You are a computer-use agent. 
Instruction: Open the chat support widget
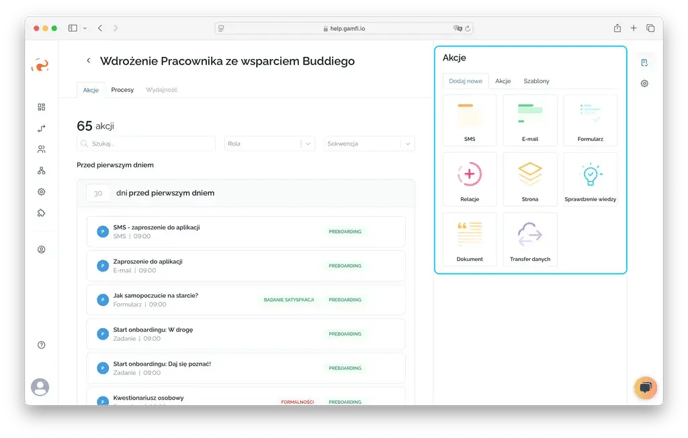point(645,387)
